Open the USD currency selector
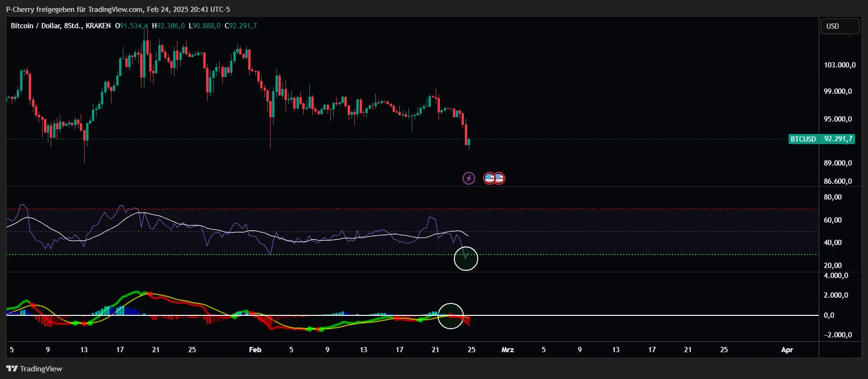868x379 pixels. click(840, 26)
